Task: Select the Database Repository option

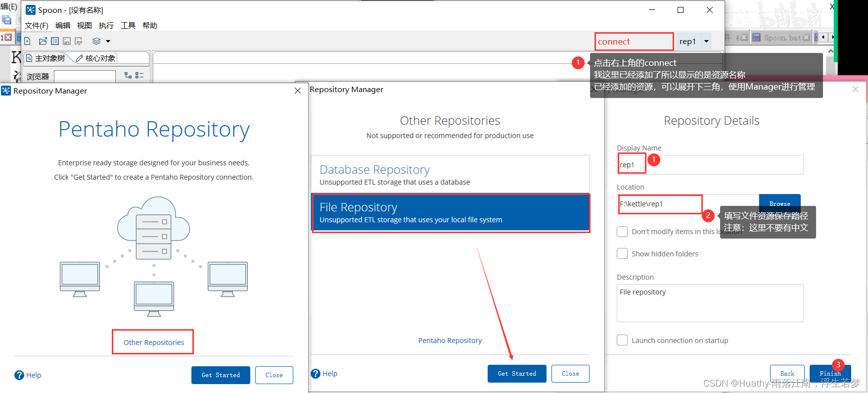Action: click(x=450, y=174)
